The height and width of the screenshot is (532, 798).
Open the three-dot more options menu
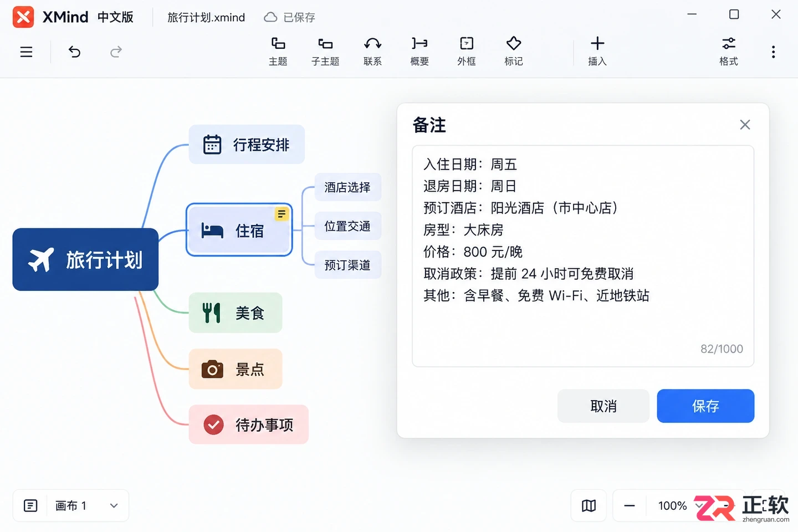tap(773, 52)
